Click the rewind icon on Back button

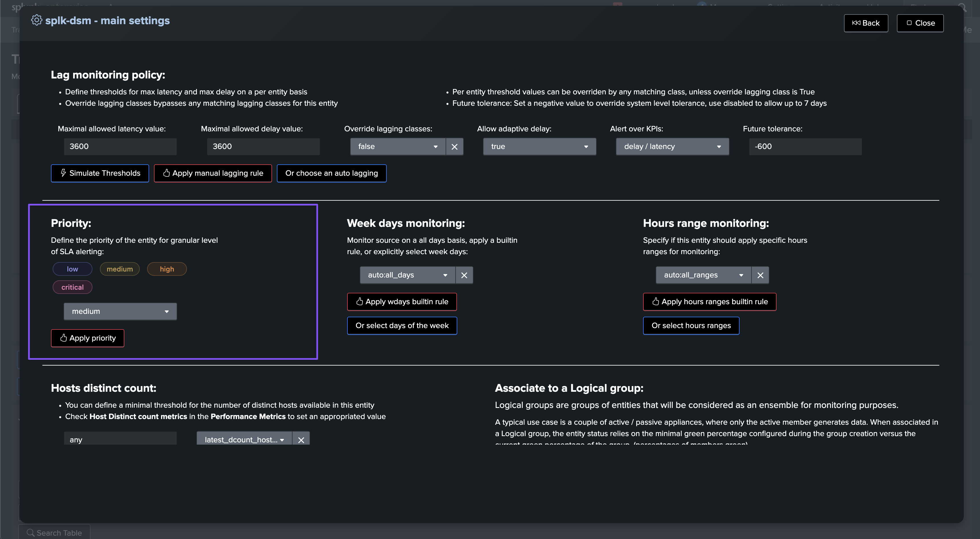pyautogui.click(x=856, y=23)
